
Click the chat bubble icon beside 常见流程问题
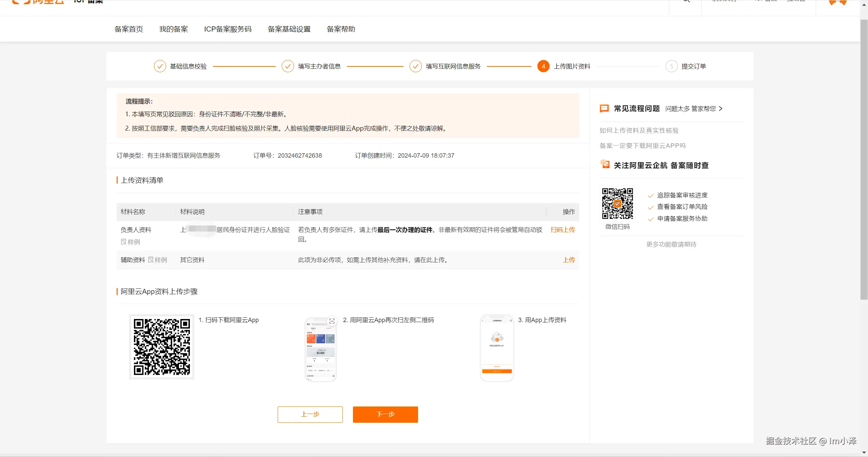point(604,108)
